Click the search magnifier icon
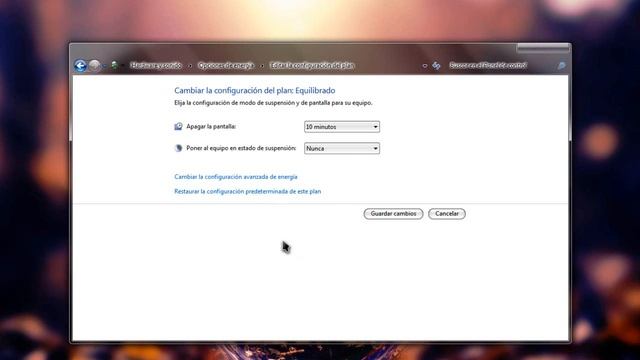This screenshot has height=360, width=640. [x=562, y=65]
